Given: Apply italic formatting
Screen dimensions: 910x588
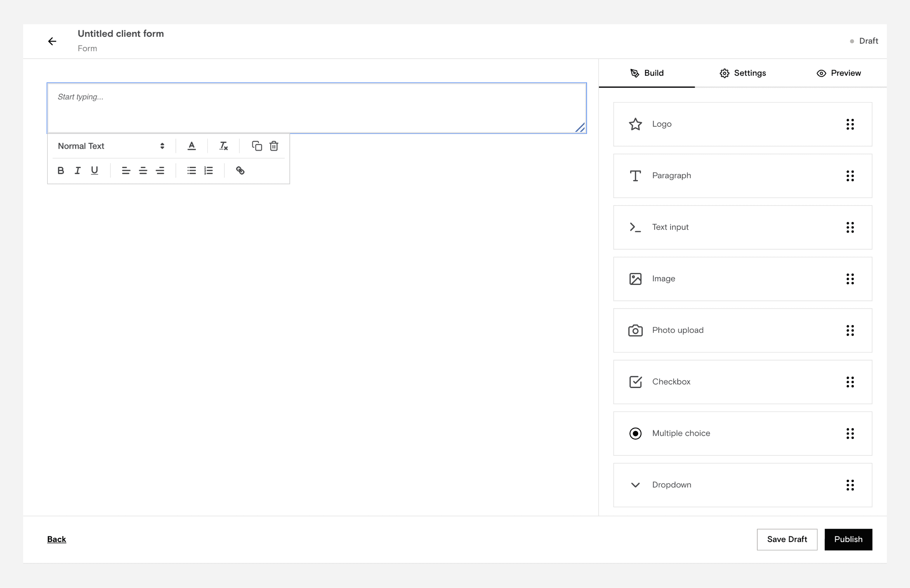Looking at the screenshot, I should 78,171.
